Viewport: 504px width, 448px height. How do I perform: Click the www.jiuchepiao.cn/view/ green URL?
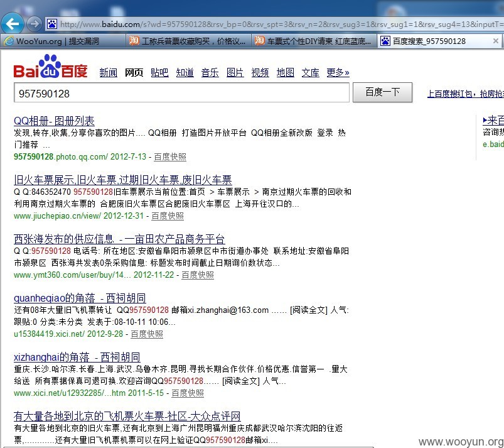(57, 216)
